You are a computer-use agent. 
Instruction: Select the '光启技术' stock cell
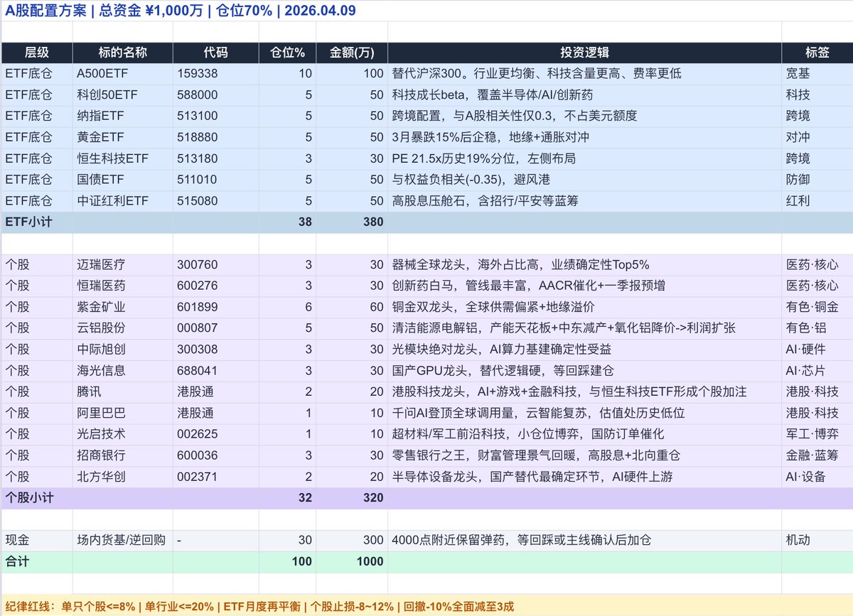point(122,434)
